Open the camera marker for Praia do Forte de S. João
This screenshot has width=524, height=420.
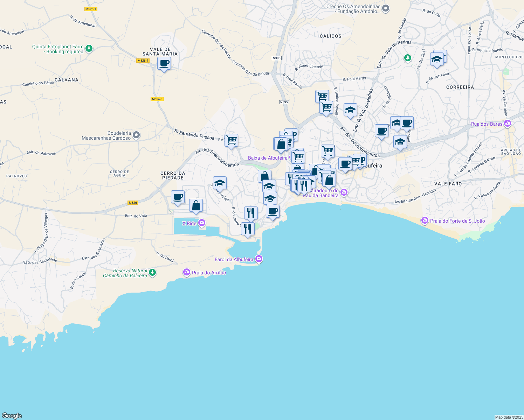tap(425, 220)
